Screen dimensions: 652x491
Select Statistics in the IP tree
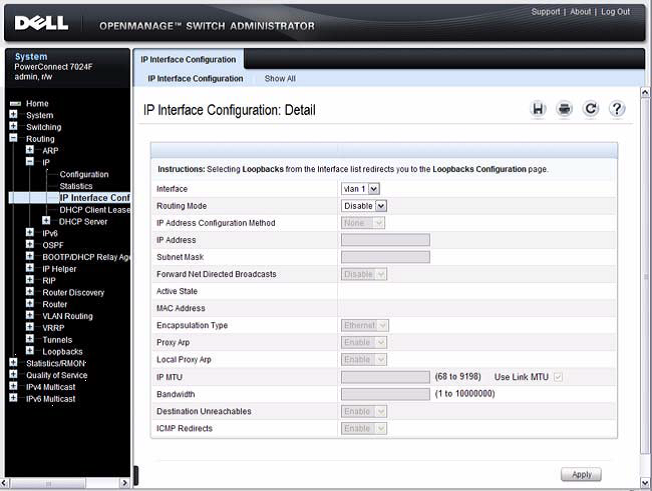(76, 186)
